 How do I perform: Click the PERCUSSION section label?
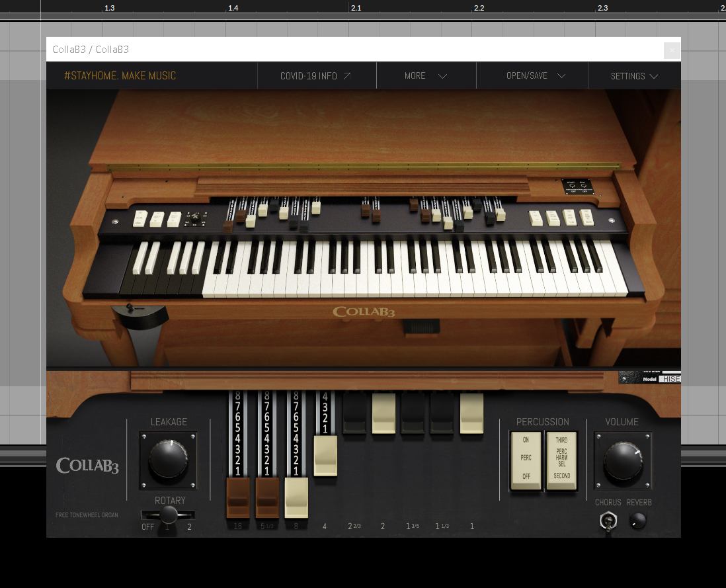point(543,422)
